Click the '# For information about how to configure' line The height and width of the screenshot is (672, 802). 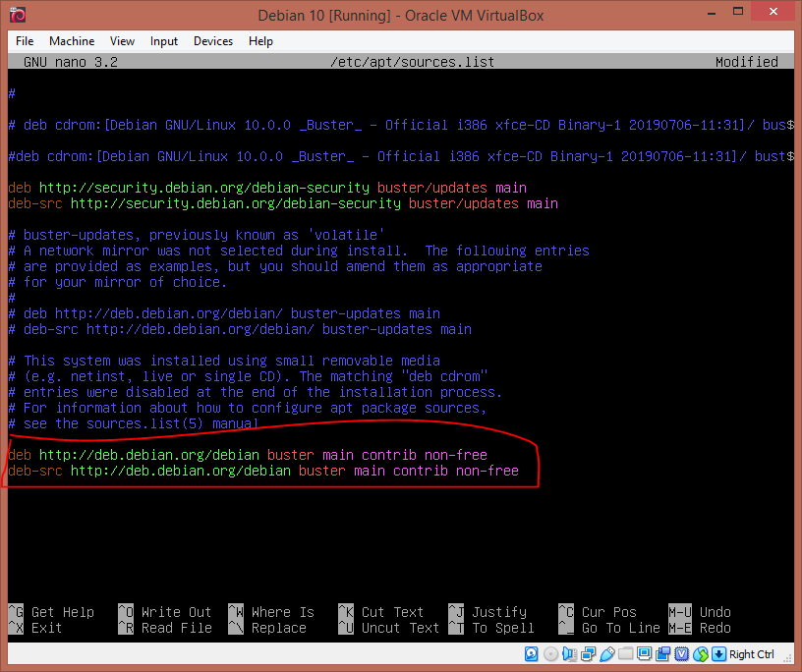pos(248,408)
